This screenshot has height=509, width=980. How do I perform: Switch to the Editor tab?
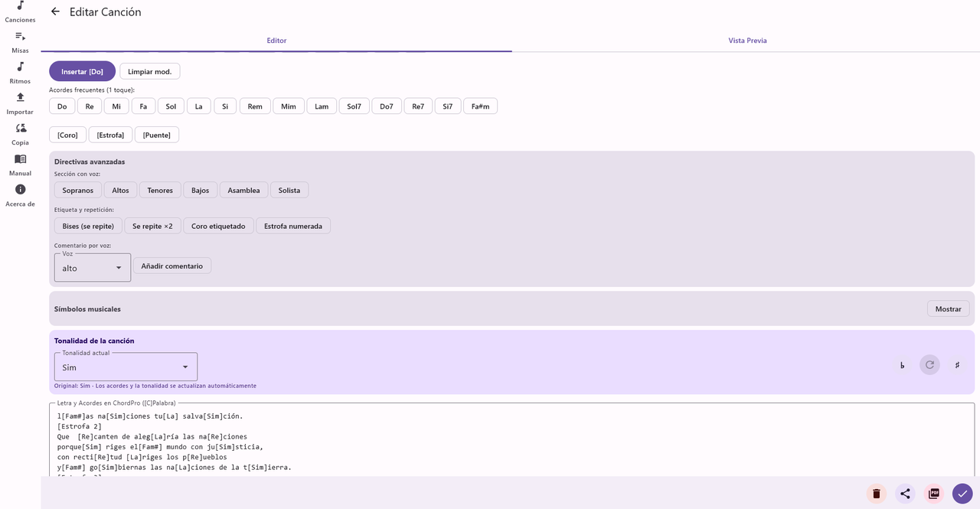pyautogui.click(x=276, y=41)
